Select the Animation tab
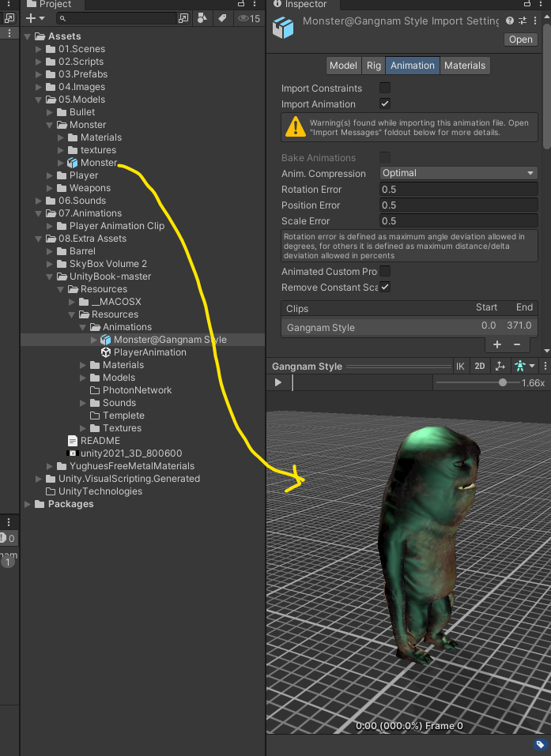The image size is (551, 756). 413,66
